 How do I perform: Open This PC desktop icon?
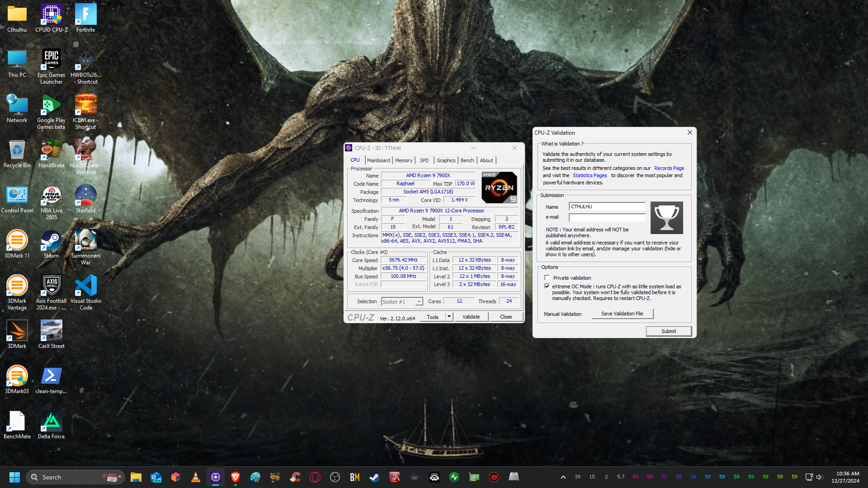(x=17, y=64)
